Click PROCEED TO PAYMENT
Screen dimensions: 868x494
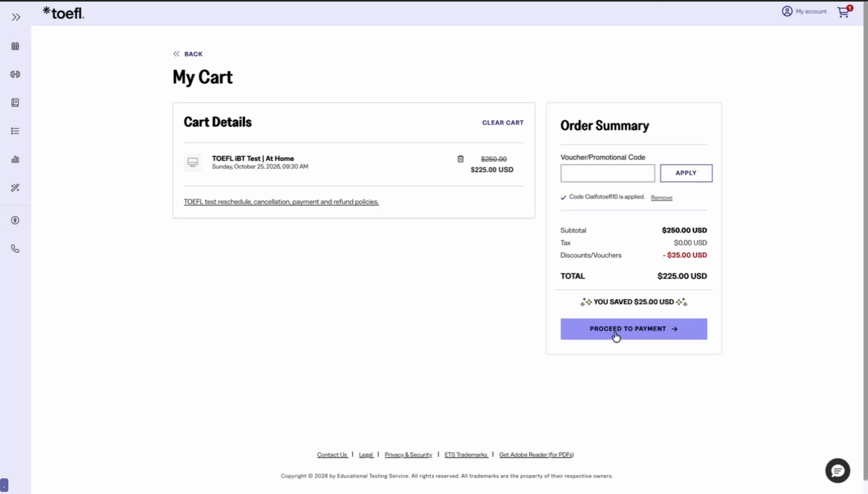(x=634, y=329)
